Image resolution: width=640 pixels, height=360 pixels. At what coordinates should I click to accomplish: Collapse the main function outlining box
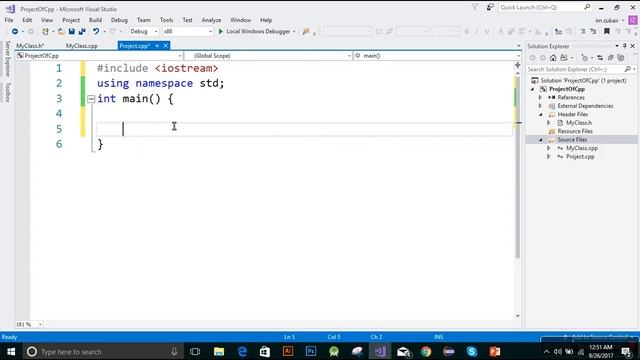click(91, 99)
